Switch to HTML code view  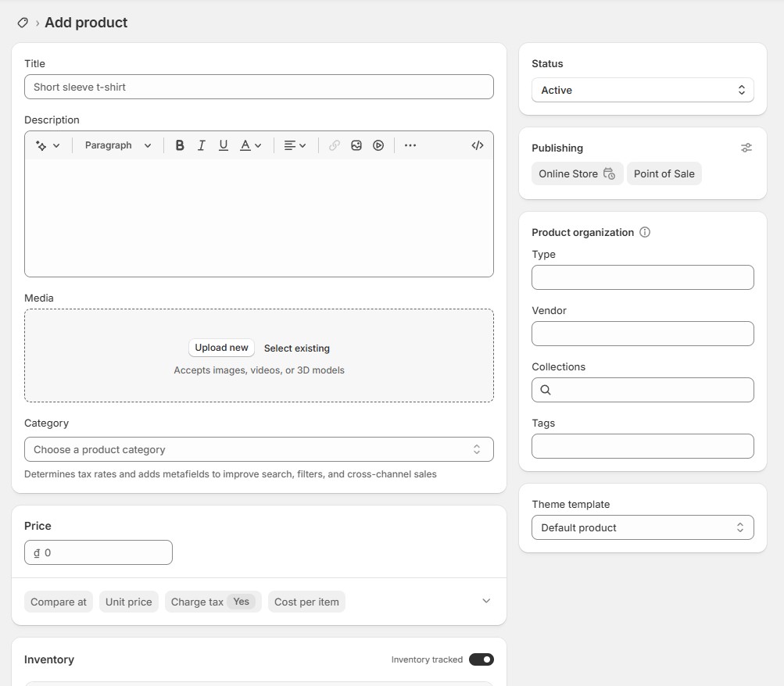478,145
